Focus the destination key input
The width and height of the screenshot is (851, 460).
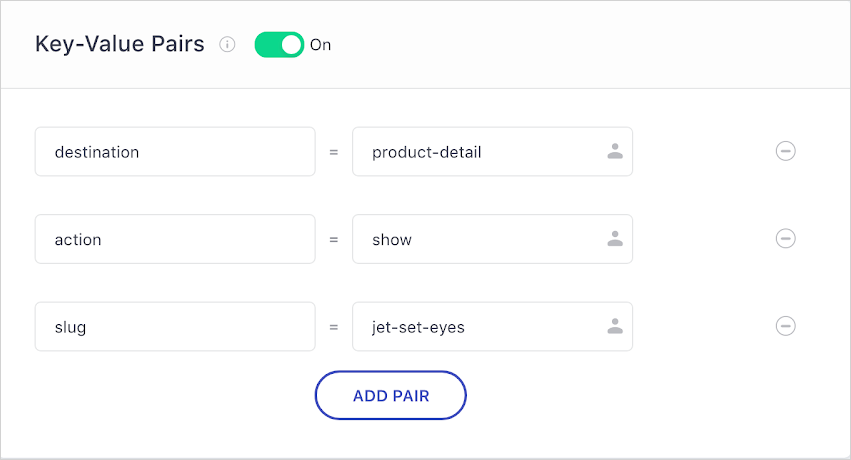(x=175, y=152)
